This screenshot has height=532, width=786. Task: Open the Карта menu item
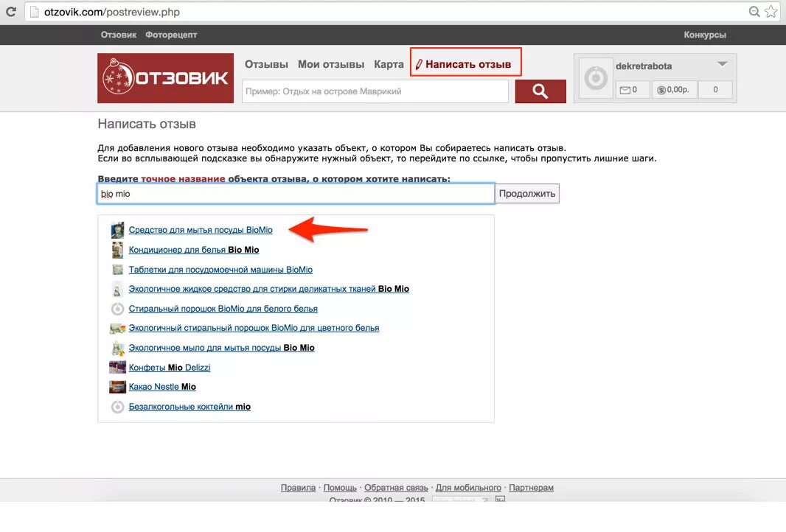click(389, 64)
